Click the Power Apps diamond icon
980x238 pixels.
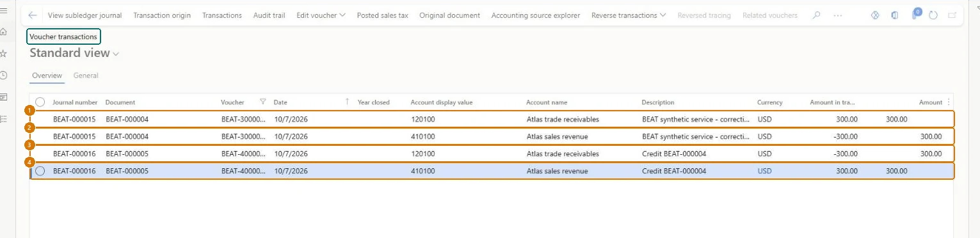click(x=876, y=15)
